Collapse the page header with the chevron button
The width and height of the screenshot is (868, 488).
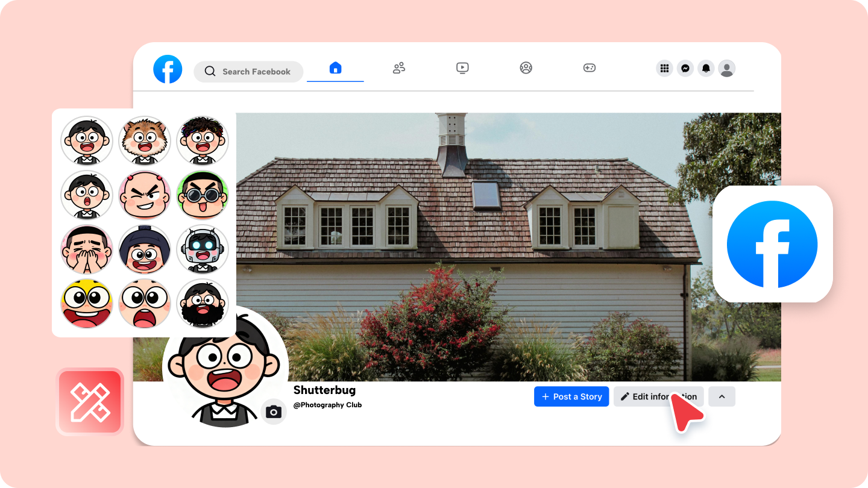pos(722,396)
